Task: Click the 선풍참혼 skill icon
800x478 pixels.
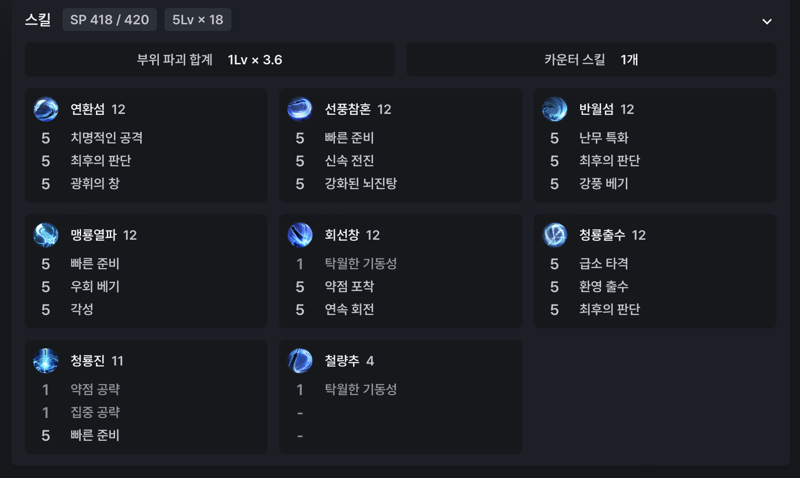Action: point(300,109)
